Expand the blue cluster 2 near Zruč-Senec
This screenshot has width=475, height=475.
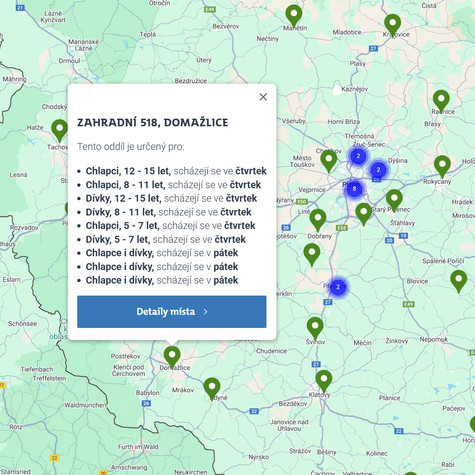358,156
